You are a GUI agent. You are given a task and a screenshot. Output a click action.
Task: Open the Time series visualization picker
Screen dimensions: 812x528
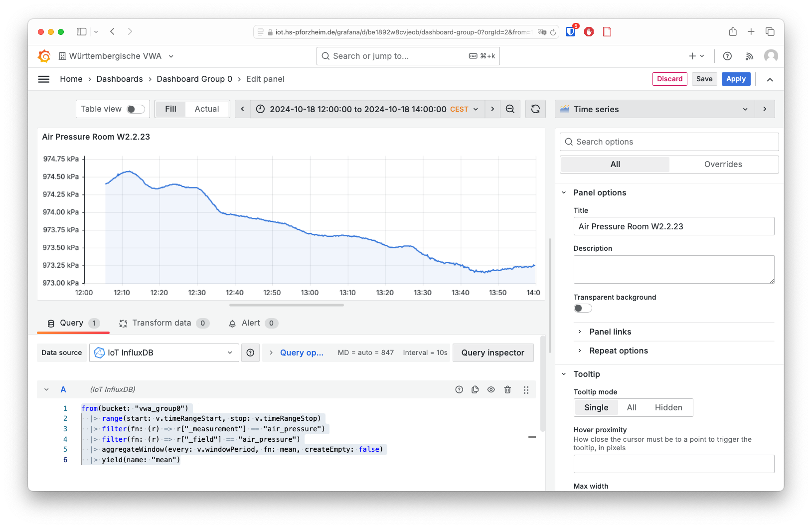pyautogui.click(x=653, y=109)
